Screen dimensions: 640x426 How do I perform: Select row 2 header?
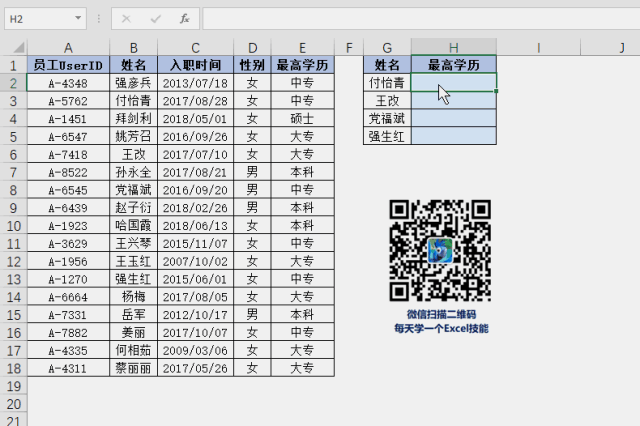13,83
